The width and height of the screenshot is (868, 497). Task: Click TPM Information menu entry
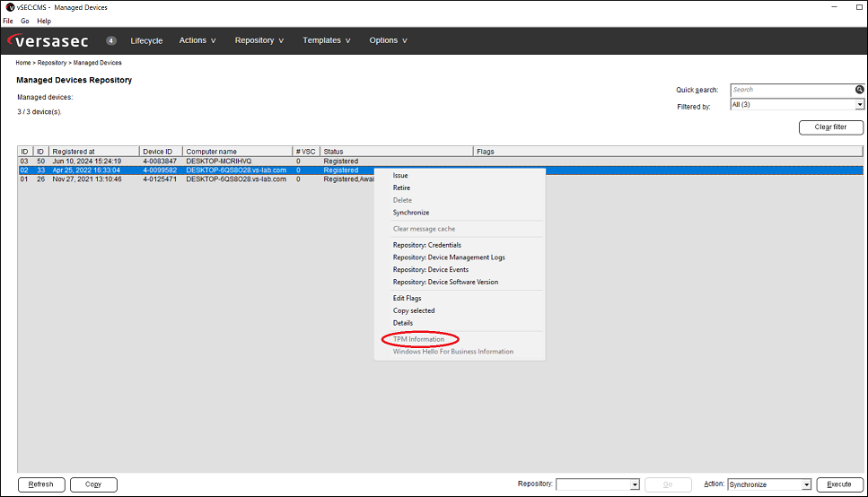click(x=418, y=339)
